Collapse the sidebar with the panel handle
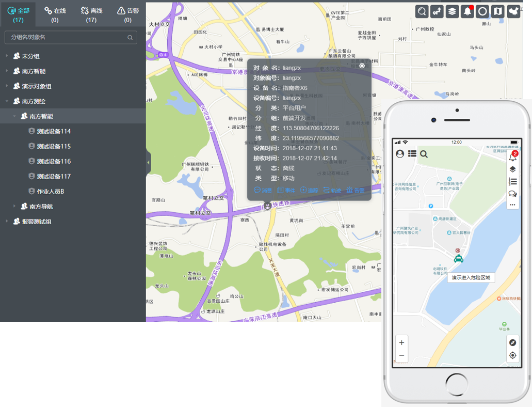Screen dimensions: 532x407 click(149, 162)
